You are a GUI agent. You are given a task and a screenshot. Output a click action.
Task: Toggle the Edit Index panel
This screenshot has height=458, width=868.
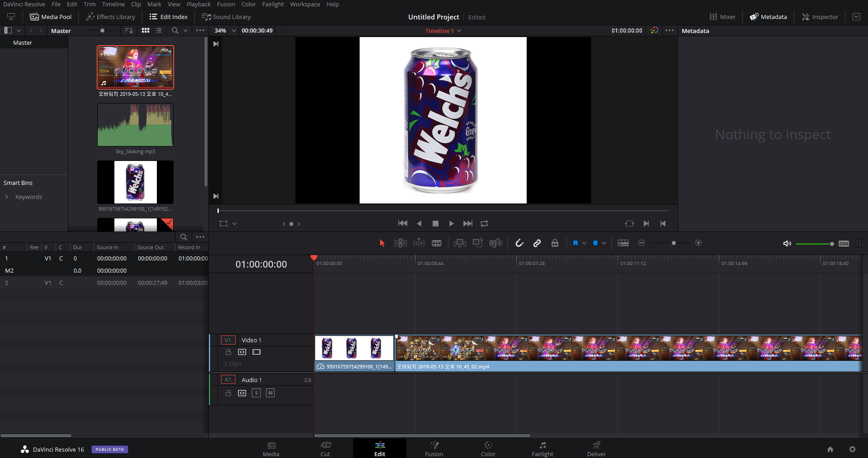169,17
